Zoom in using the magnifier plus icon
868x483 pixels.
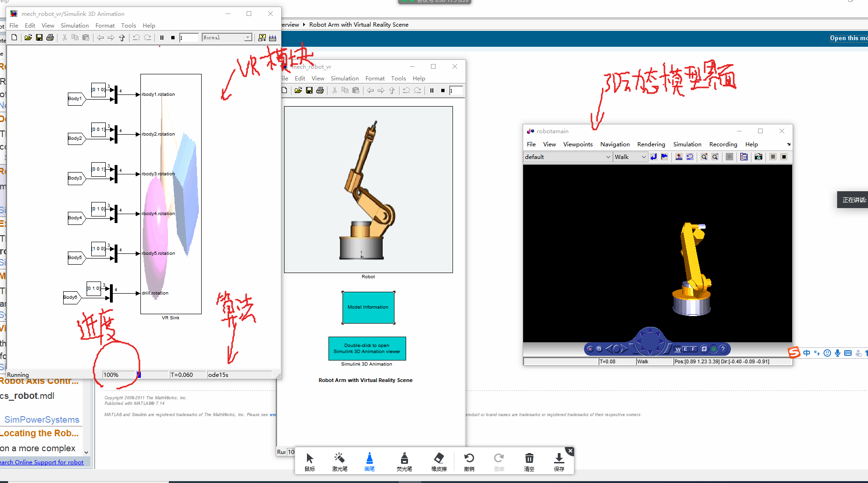(704, 157)
